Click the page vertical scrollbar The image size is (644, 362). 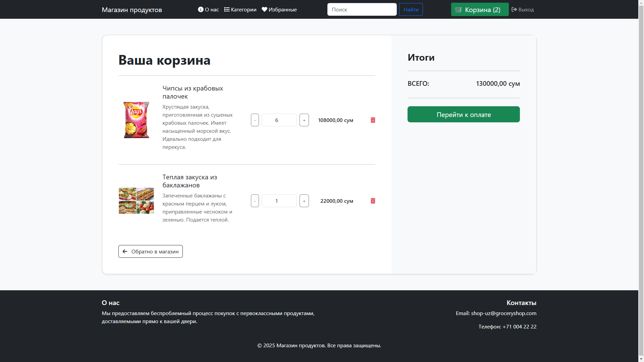[x=641, y=181]
